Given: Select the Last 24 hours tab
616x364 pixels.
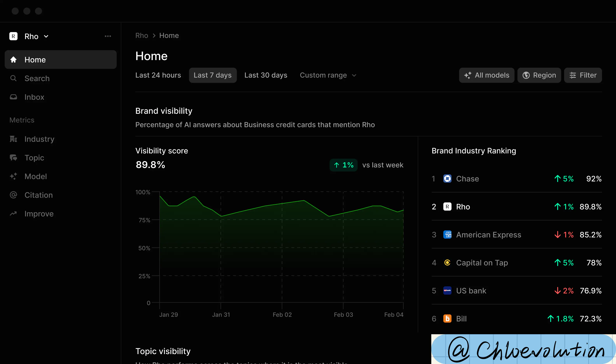Looking at the screenshot, I should point(158,75).
